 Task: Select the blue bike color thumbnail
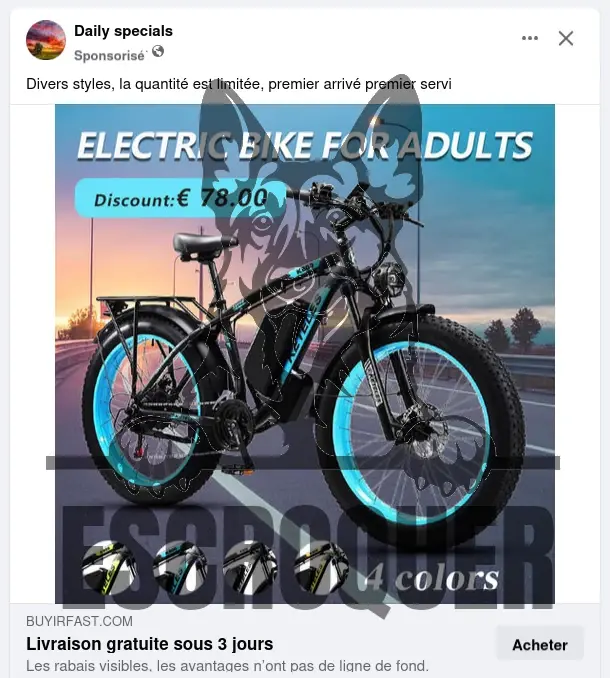point(180,567)
